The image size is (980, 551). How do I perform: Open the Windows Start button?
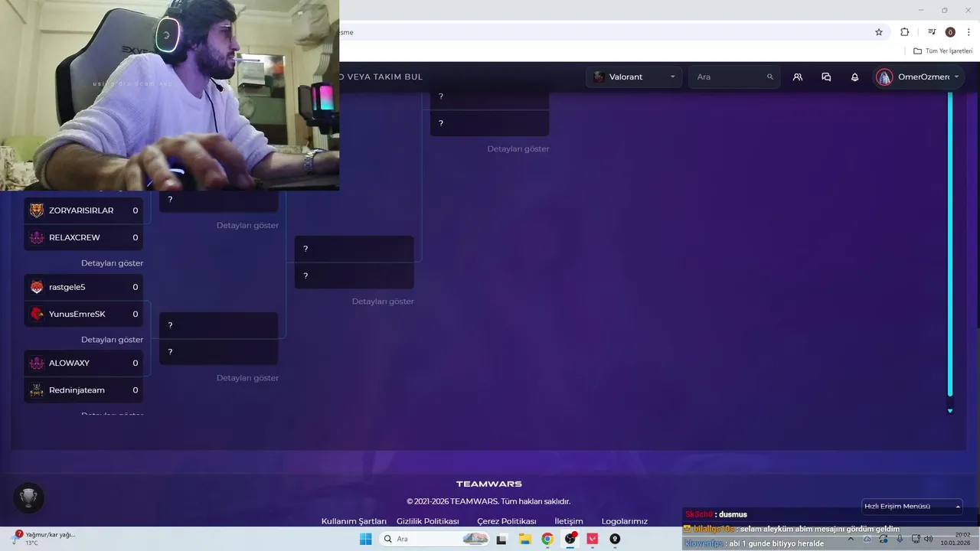365,539
